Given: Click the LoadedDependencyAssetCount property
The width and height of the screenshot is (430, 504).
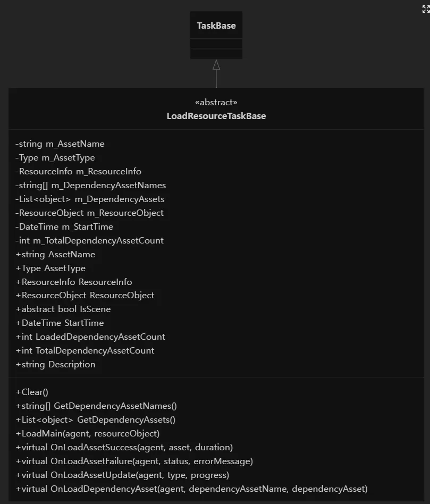Looking at the screenshot, I should [90, 337].
